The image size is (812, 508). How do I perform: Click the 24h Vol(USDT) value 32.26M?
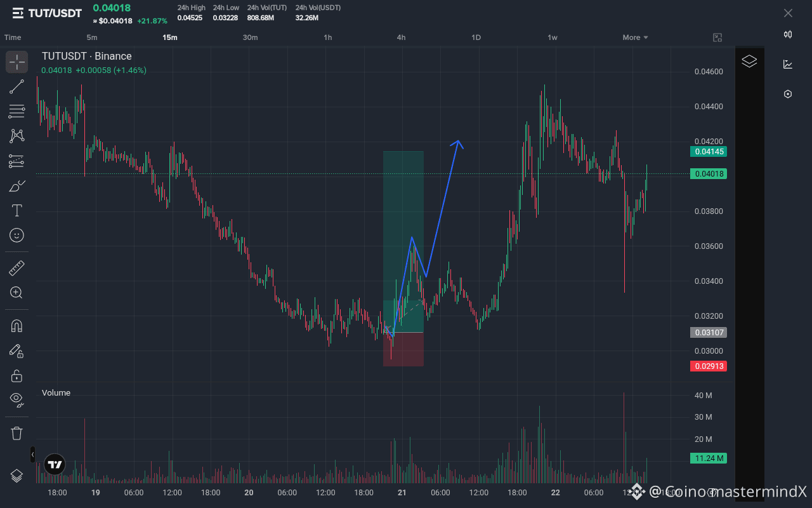[x=306, y=18]
